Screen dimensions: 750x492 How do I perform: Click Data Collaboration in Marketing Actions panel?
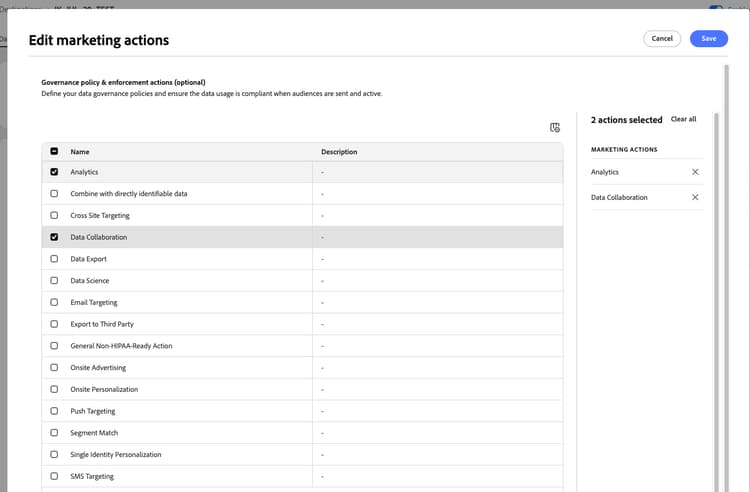(x=619, y=197)
